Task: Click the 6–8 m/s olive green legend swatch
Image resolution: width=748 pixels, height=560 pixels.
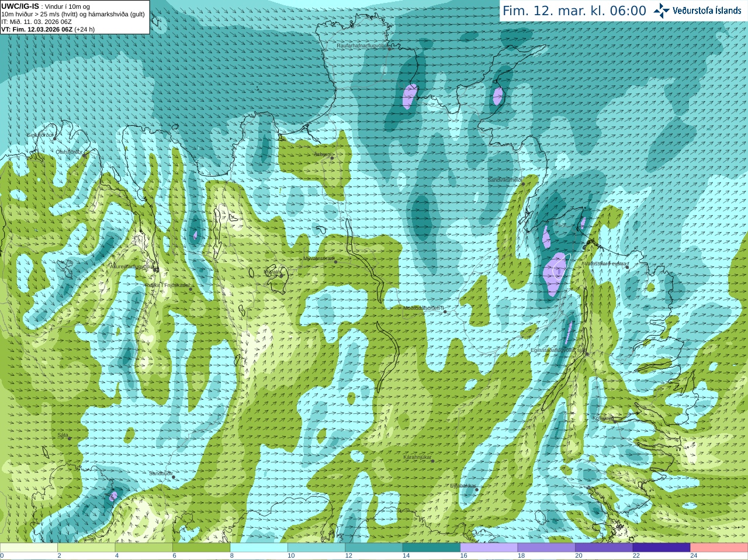Action: pos(201,547)
